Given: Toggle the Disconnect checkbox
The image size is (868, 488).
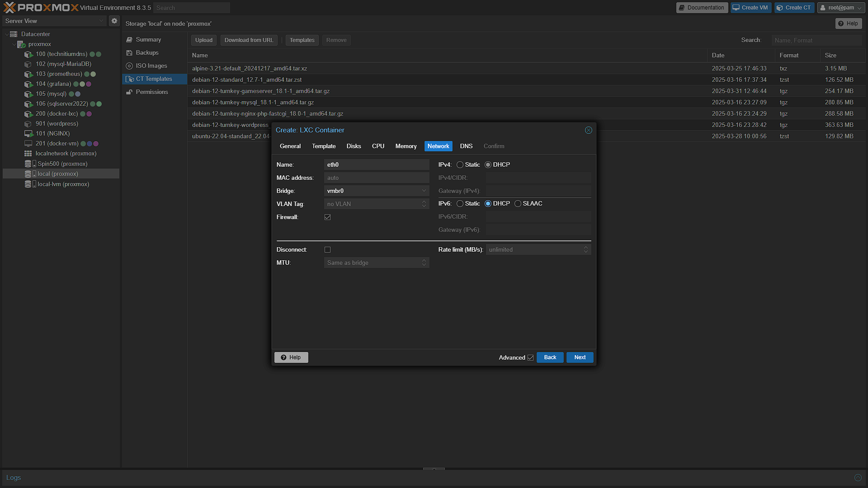Looking at the screenshot, I should pos(327,250).
